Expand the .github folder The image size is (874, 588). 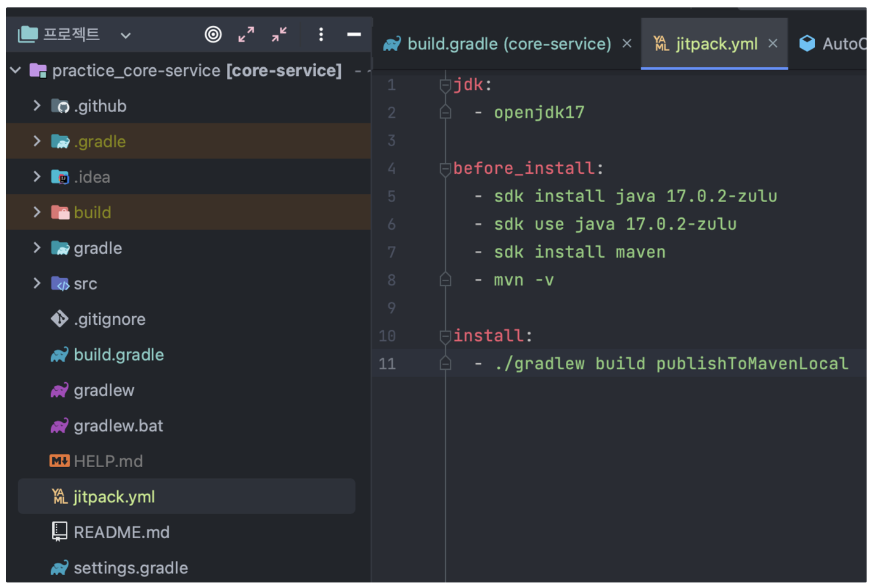(37, 106)
